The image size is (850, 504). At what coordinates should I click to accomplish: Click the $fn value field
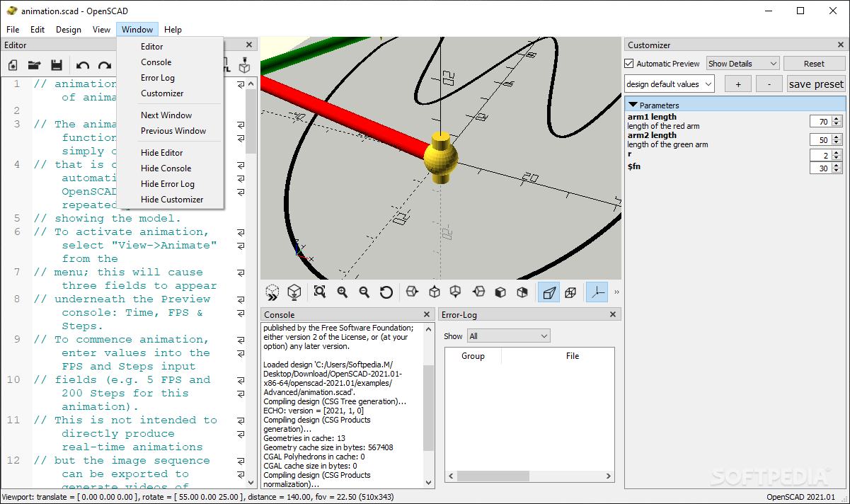821,168
